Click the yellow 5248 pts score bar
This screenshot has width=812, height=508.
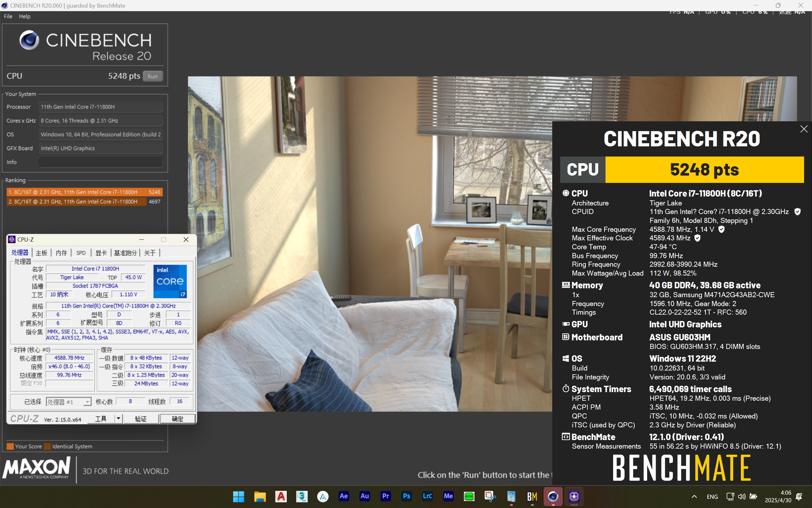[704, 170]
